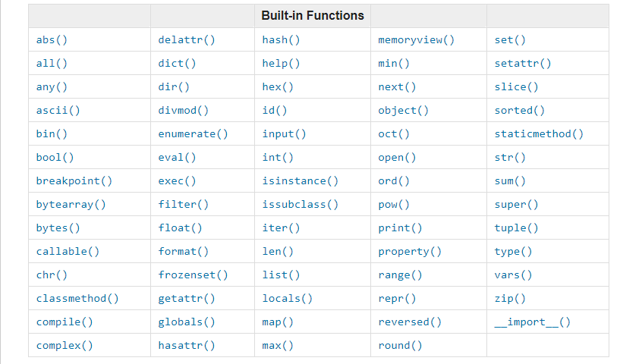Follow the input() link
This screenshot has height=364, width=642.
[284, 133]
